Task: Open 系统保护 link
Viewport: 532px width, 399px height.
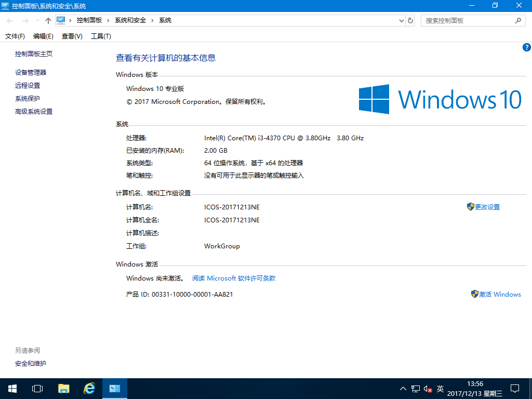Action: click(x=28, y=99)
